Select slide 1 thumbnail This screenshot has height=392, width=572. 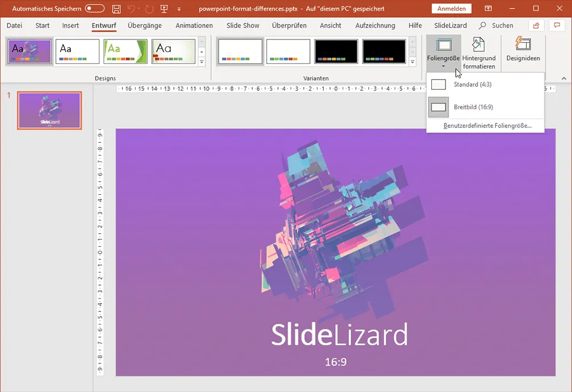tap(49, 110)
